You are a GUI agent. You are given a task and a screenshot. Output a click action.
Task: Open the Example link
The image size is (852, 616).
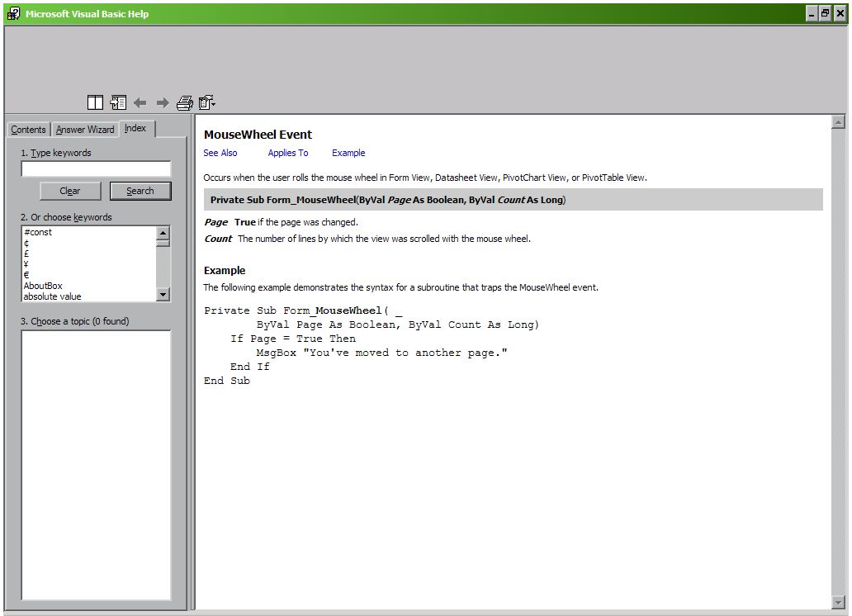pos(348,153)
